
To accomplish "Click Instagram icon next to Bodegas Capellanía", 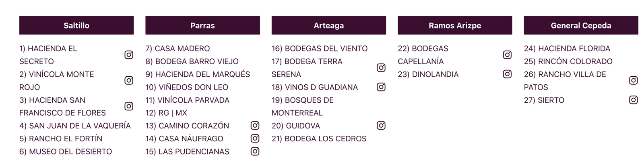I will pos(507,55).
